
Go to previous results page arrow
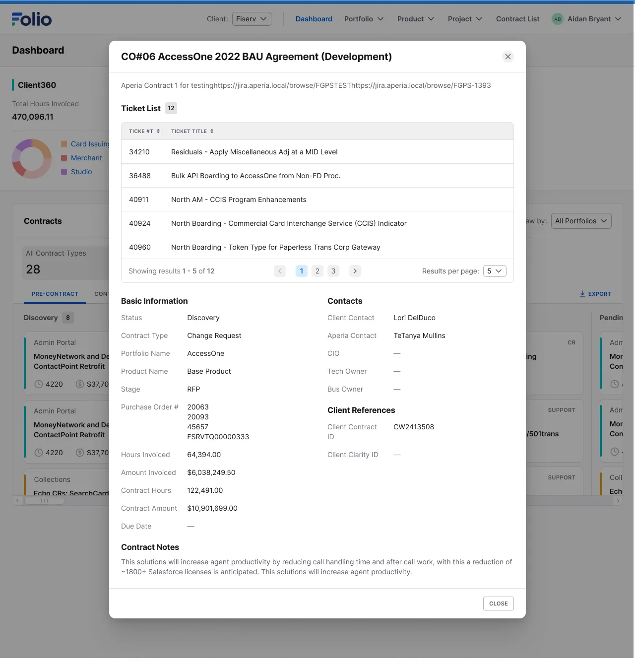point(280,271)
